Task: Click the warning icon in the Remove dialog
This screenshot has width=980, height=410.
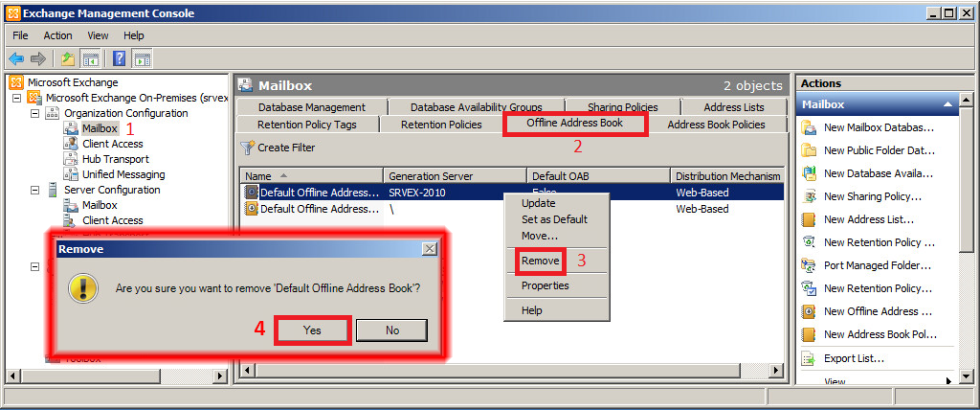Action: click(x=84, y=289)
